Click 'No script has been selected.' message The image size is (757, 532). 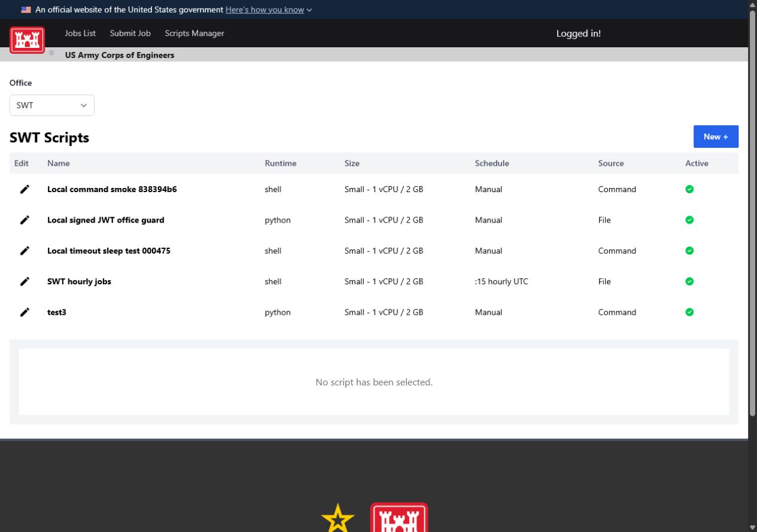pyautogui.click(x=374, y=382)
